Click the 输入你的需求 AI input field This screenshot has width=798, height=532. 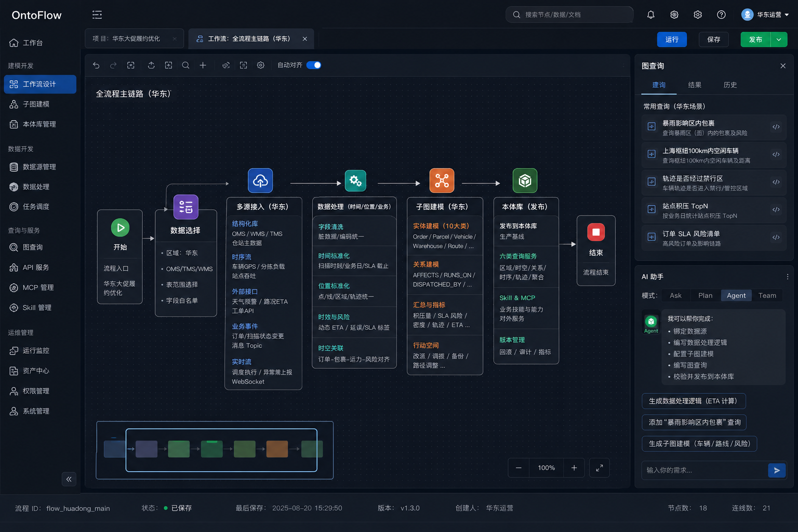tap(704, 470)
